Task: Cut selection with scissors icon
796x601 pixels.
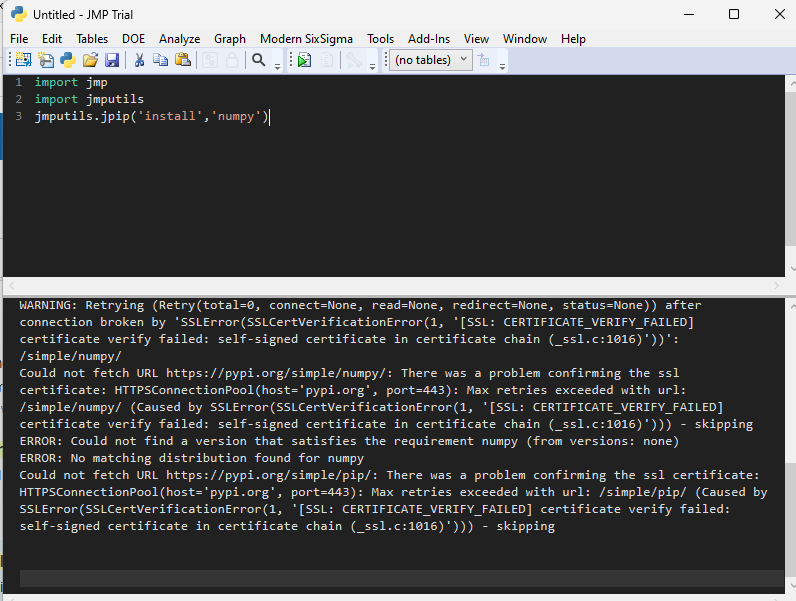Action: (139, 60)
